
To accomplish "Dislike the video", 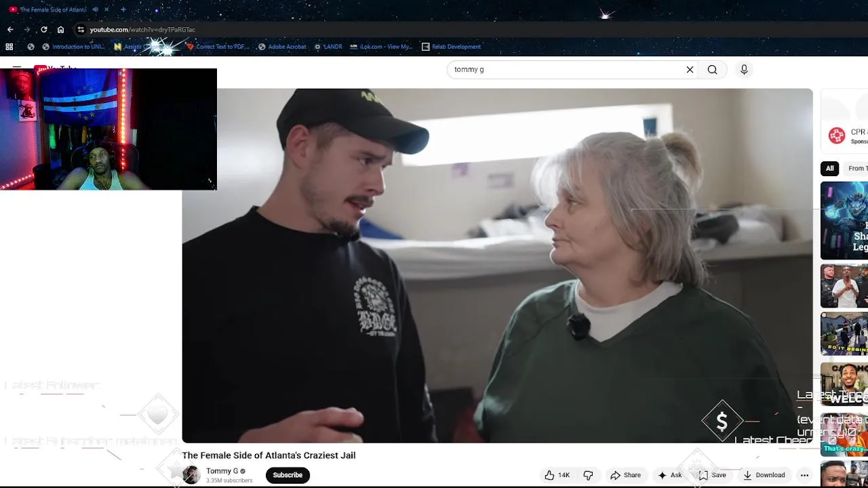I will point(589,475).
